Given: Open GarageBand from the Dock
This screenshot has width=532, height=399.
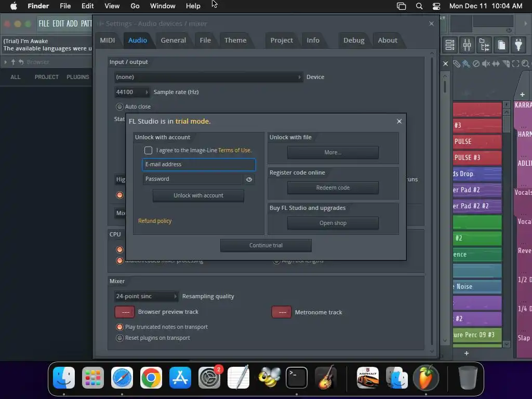Looking at the screenshot, I should [325, 377].
